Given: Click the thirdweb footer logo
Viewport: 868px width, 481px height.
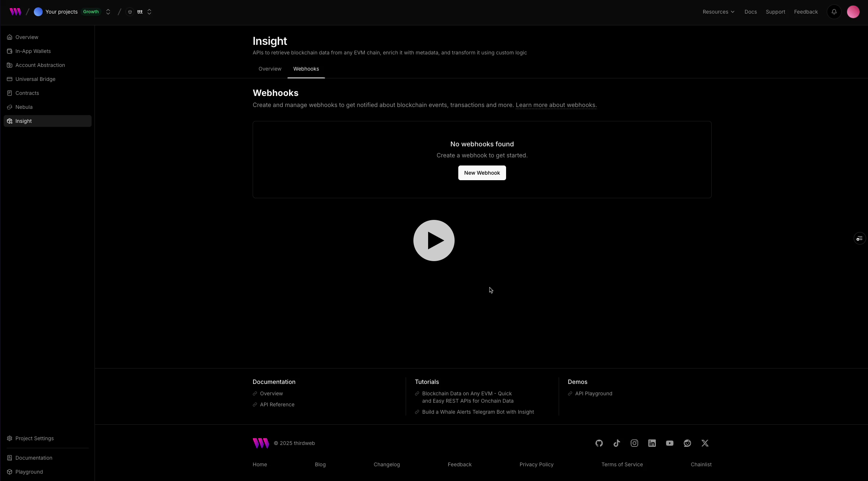Looking at the screenshot, I should pyautogui.click(x=261, y=443).
